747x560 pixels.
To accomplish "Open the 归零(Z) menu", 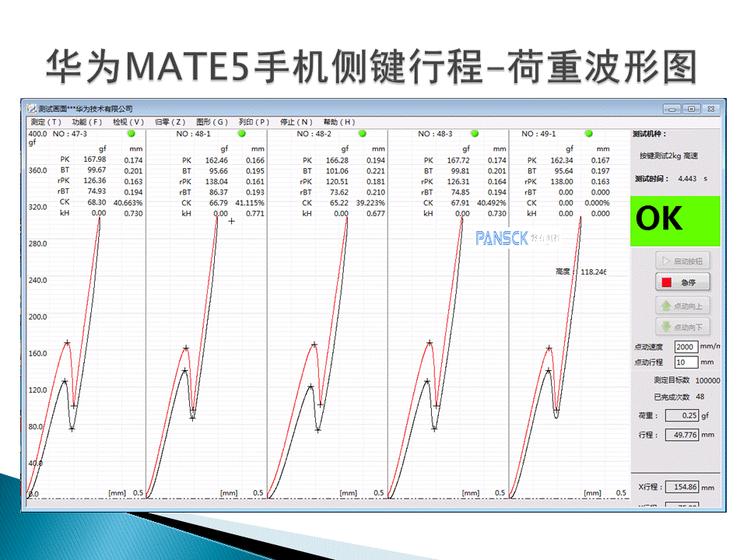I will click(x=170, y=122).
